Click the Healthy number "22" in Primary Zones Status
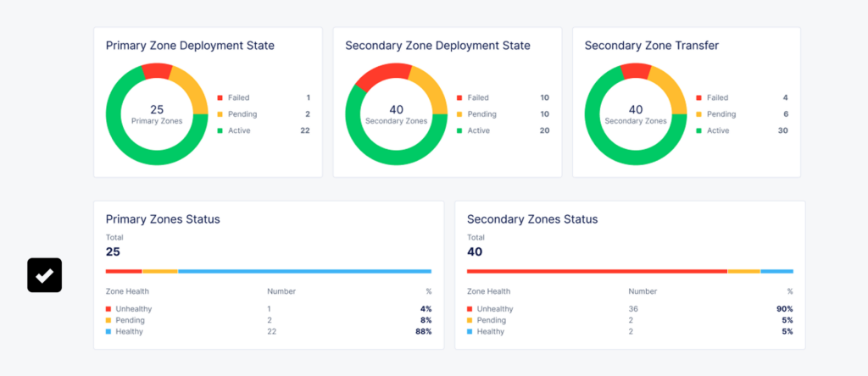 point(272,332)
